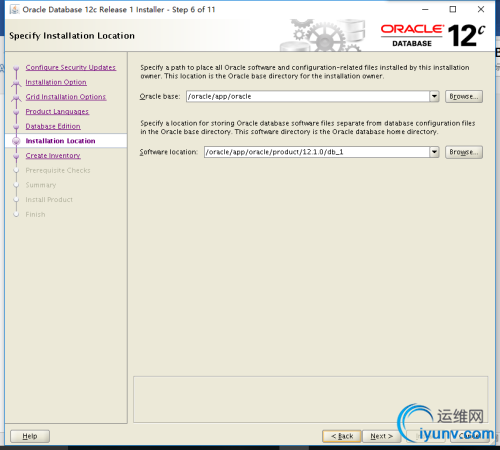
Task: Minimize the Oracle installer window
Action: [x=425, y=9]
